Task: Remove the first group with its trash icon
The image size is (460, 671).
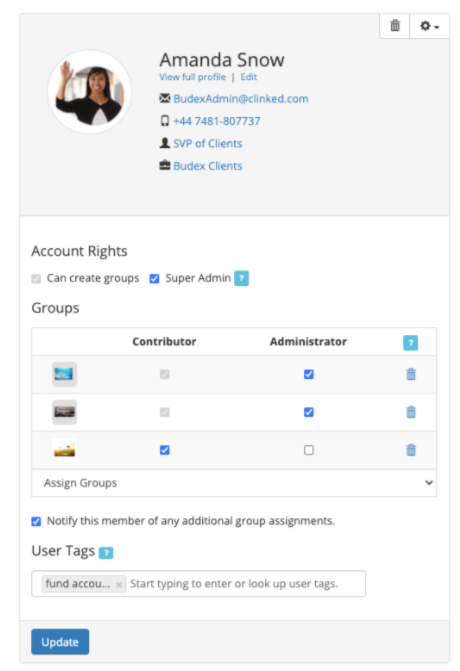Action: (x=411, y=374)
